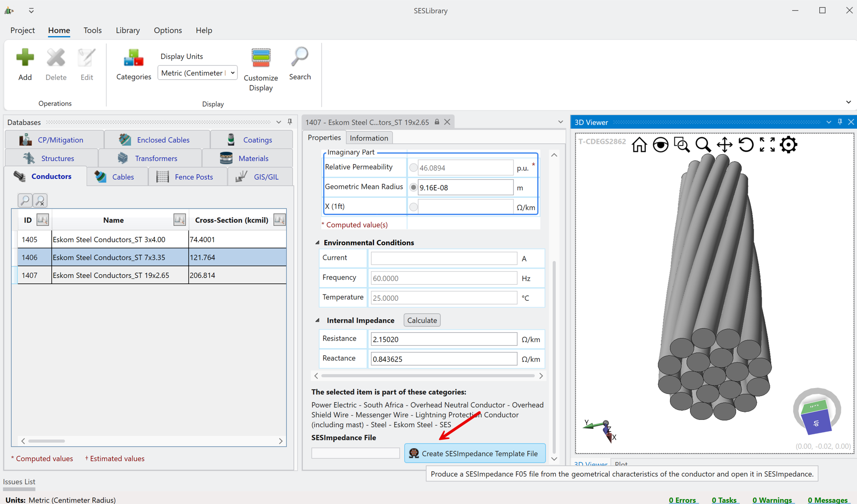Click the Resistance input field
Screen dimensions: 857x504
click(x=444, y=339)
